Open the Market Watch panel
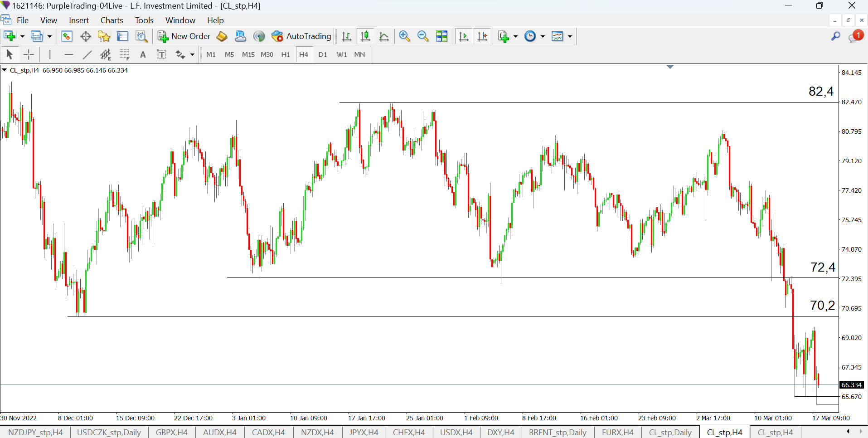Viewport: 868px width, 438px height. point(67,36)
